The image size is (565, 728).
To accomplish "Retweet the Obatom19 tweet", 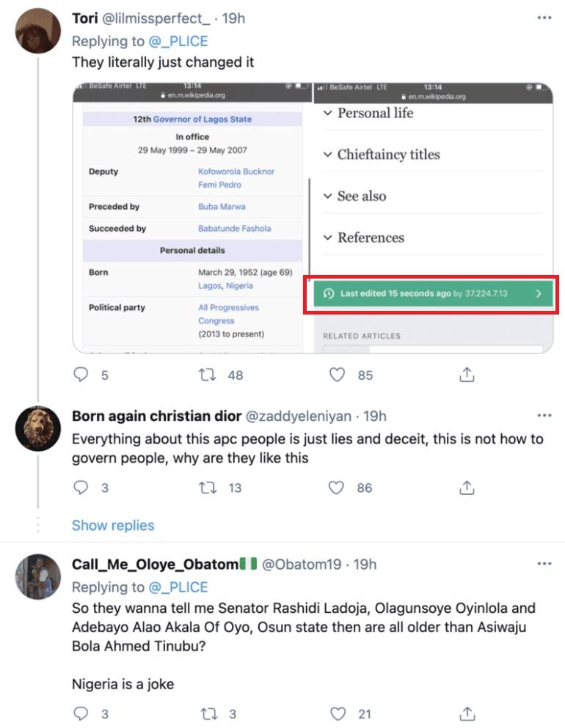I will [208, 714].
